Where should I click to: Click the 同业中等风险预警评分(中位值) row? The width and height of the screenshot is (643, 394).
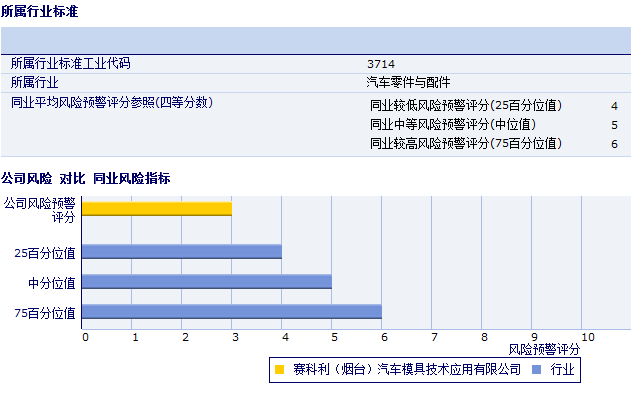pos(494,125)
